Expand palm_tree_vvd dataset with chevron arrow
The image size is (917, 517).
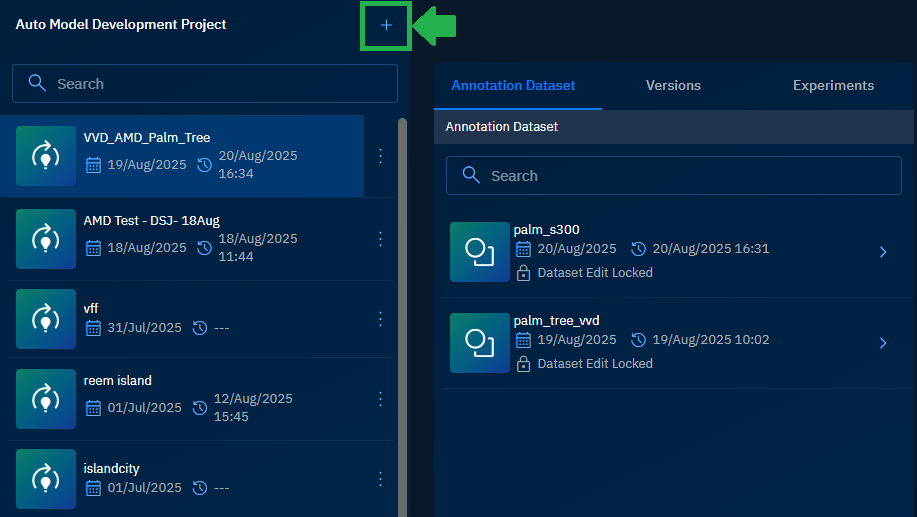[882, 343]
